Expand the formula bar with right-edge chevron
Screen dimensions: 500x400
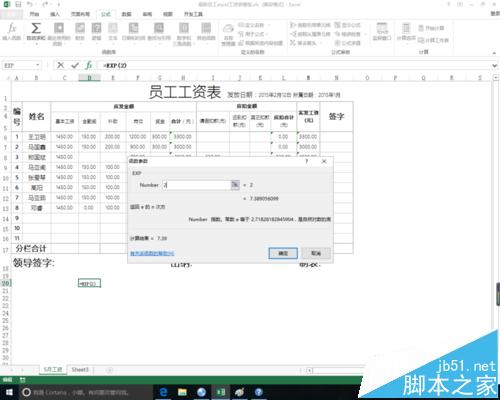[x=495, y=66]
